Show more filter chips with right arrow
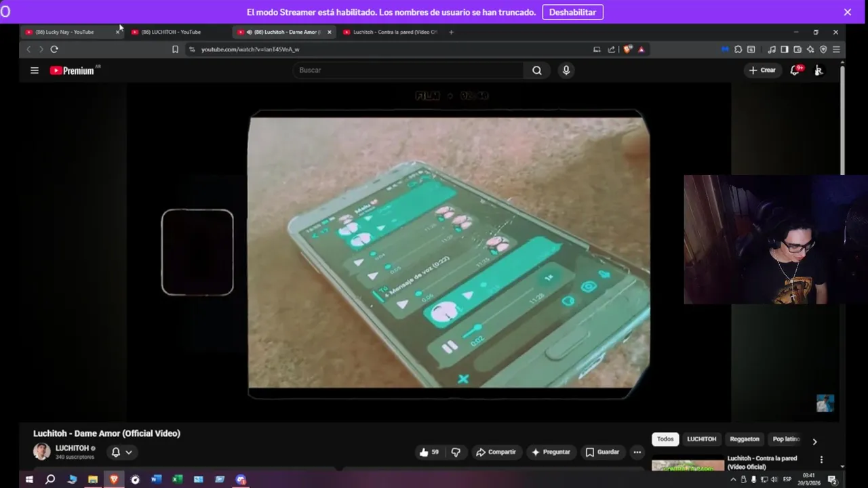The width and height of the screenshot is (868, 488). pos(814,441)
